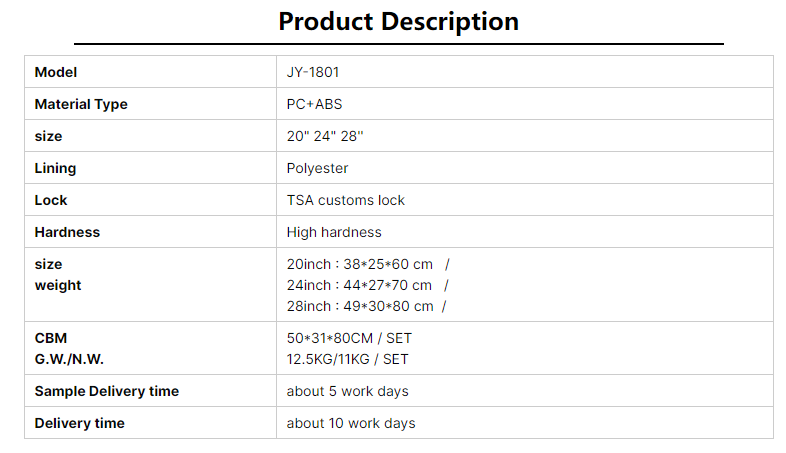The image size is (786, 453).
Task: Click the about 5 work days text
Action: pyautogui.click(x=347, y=391)
